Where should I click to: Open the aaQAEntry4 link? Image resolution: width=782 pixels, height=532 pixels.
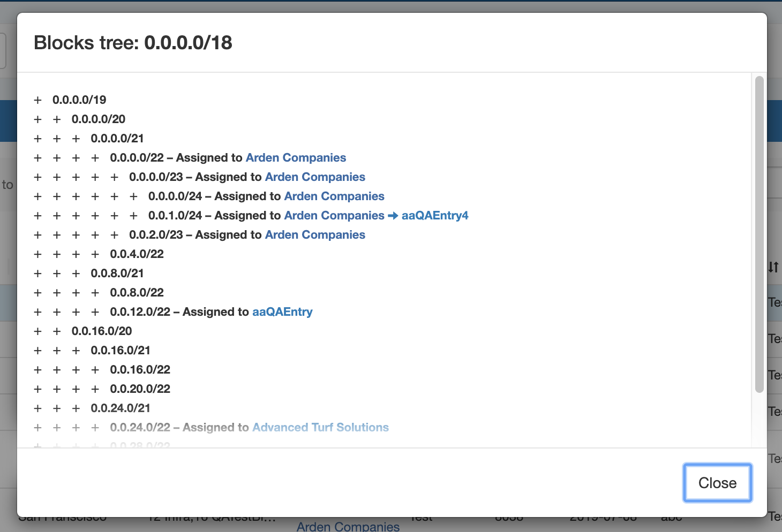point(435,216)
